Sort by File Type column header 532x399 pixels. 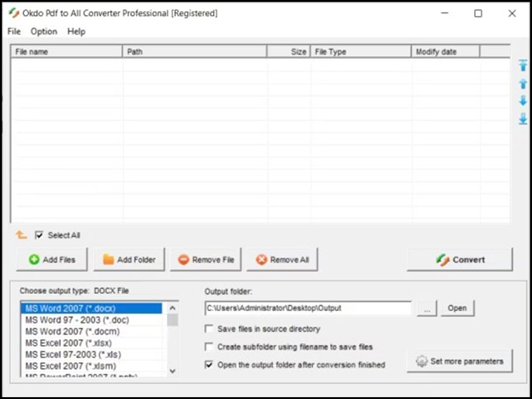pos(360,52)
